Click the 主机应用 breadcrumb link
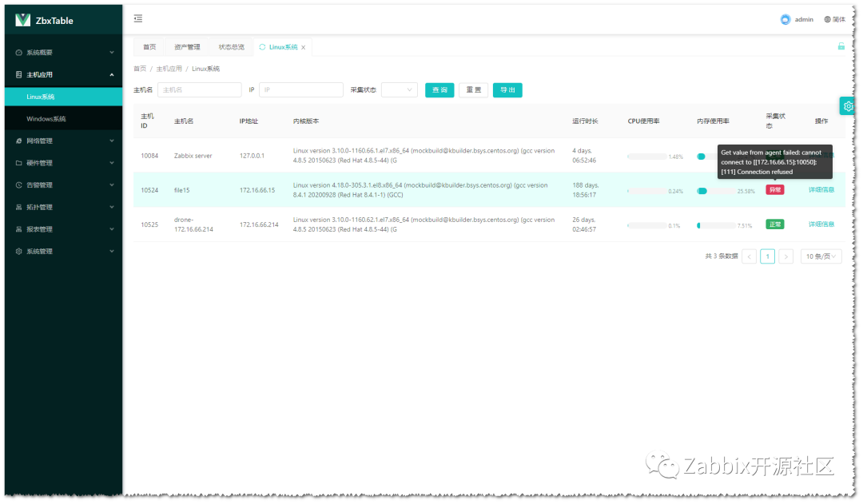The image size is (863, 504). pyautogui.click(x=169, y=69)
